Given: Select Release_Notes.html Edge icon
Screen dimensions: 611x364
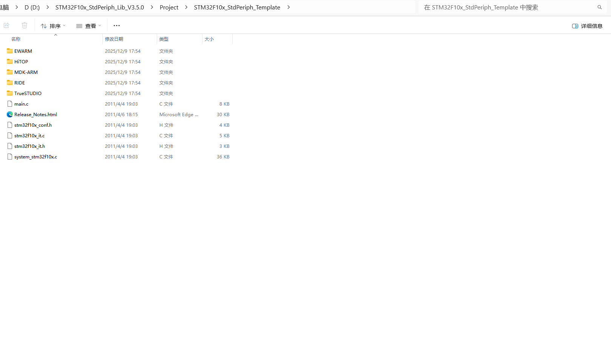Looking at the screenshot, I should [x=10, y=114].
